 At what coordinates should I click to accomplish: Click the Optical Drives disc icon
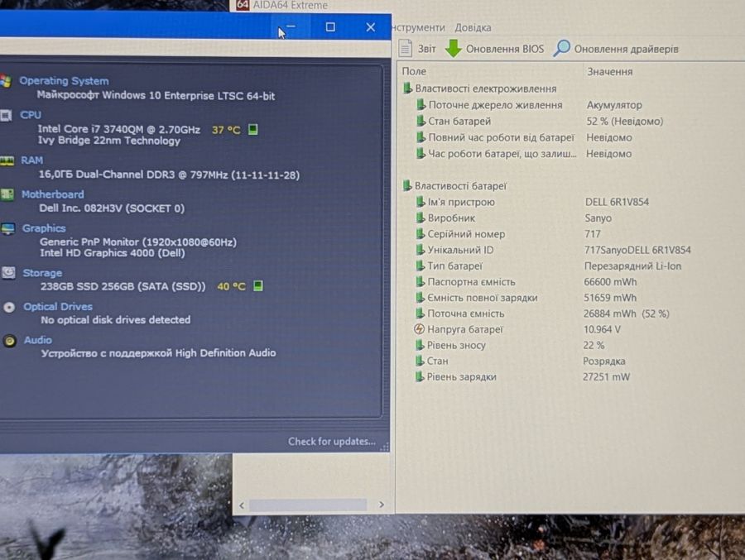pyautogui.click(x=9, y=308)
